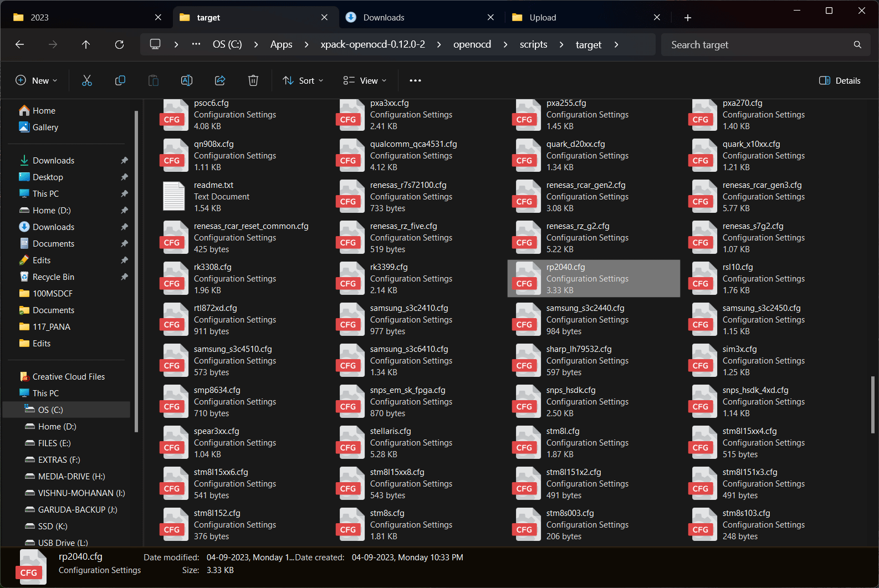Open the See more three-dots menu
The height and width of the screenshot is (588, 879).
coord(415,80)
